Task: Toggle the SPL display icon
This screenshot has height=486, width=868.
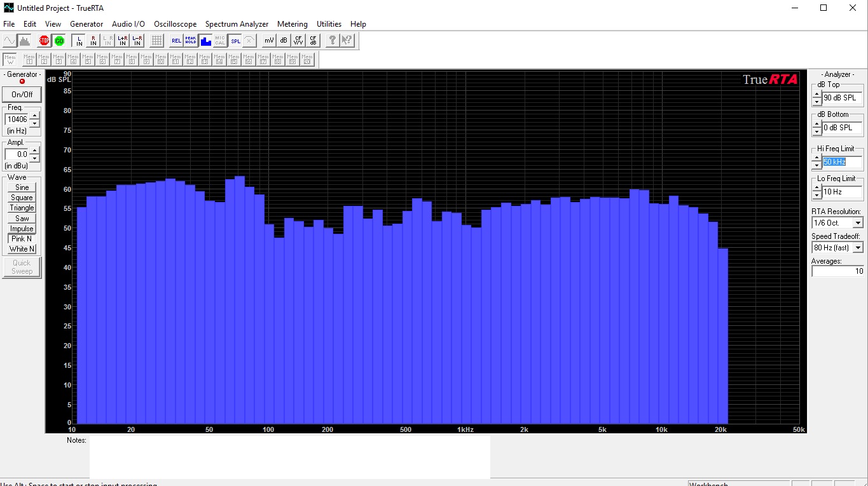Action: click(x=235, y=41)
